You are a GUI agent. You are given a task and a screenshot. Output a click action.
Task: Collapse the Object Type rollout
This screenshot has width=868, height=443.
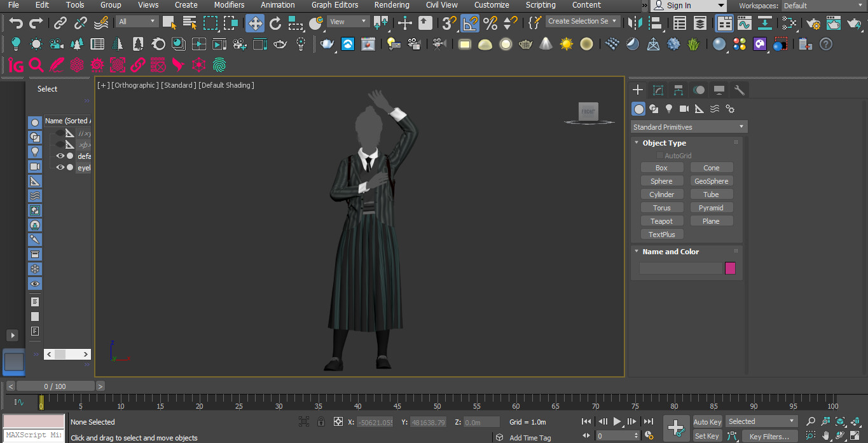click(x=636, y=142)
